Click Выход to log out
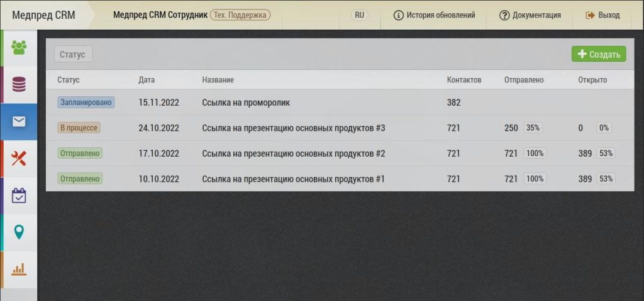 603,15
